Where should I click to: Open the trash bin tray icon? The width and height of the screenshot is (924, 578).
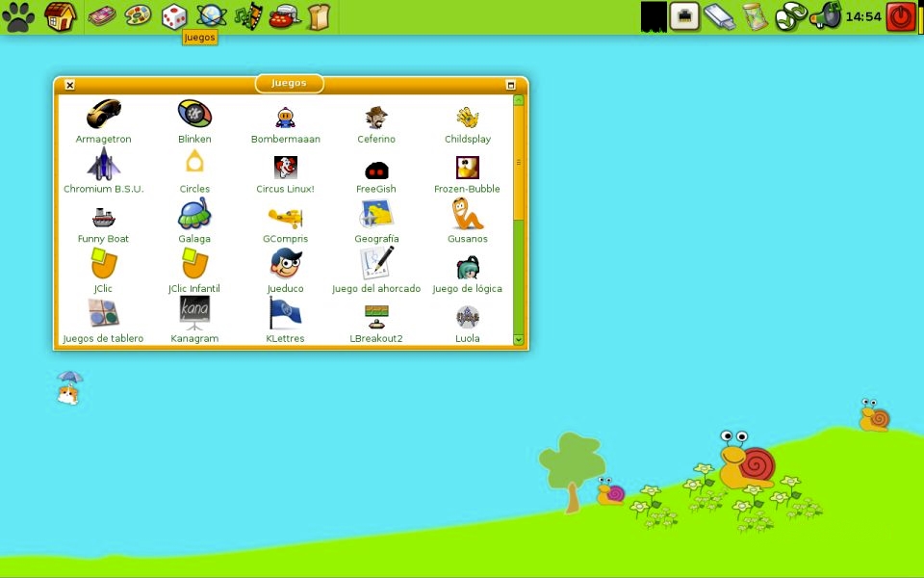click(755, 16)
